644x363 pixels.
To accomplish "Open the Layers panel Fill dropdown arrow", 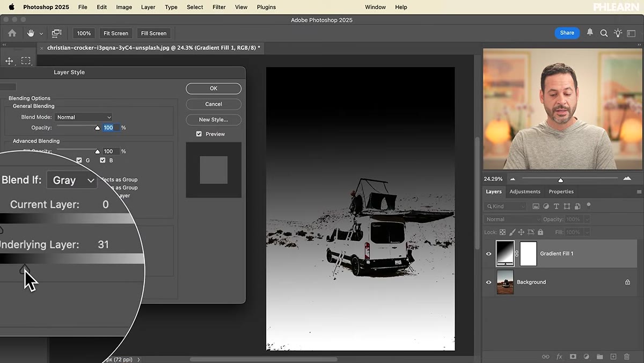I will pyautogui.click(x=587, y=233).
